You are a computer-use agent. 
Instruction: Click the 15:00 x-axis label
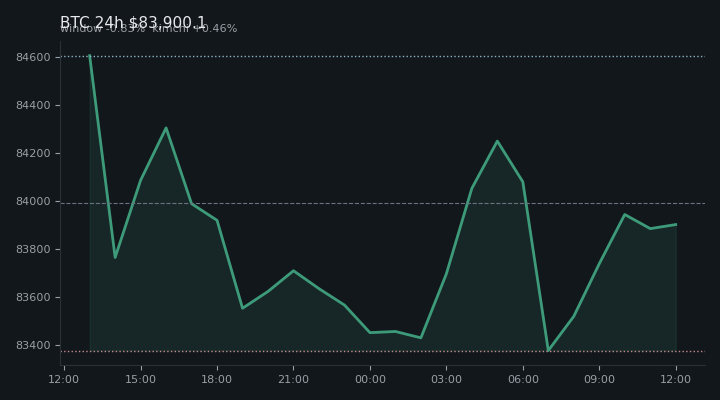pyautogui.click(x=141, y=379)
